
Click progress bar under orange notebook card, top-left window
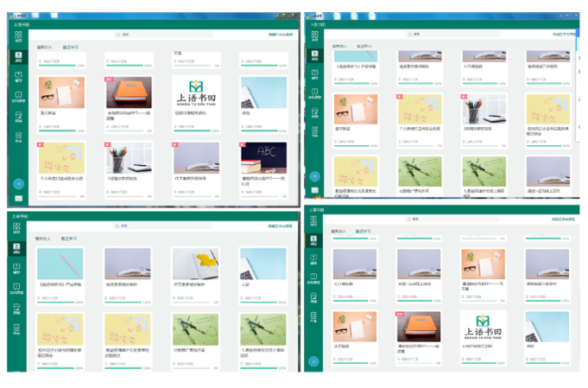point(124,131)
